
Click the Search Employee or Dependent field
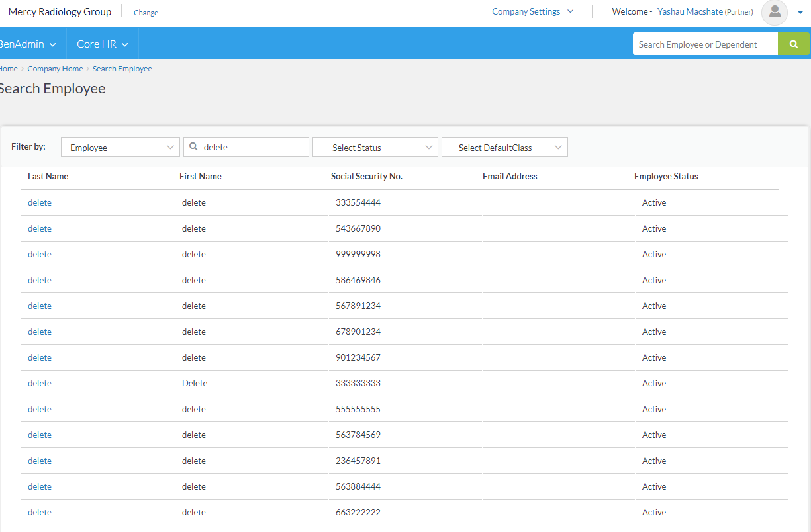[702, 44]
